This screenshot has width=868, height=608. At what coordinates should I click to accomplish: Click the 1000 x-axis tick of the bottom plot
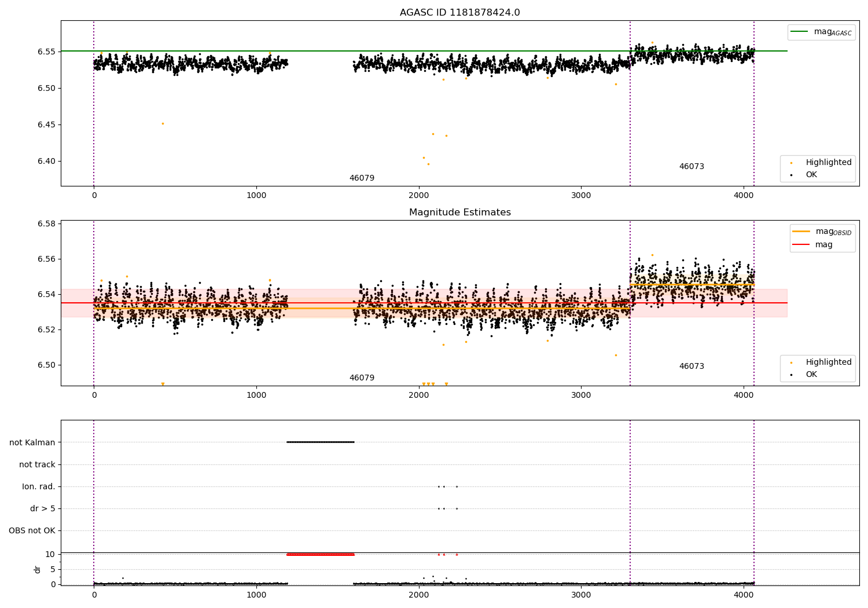(x=256, y=595)
